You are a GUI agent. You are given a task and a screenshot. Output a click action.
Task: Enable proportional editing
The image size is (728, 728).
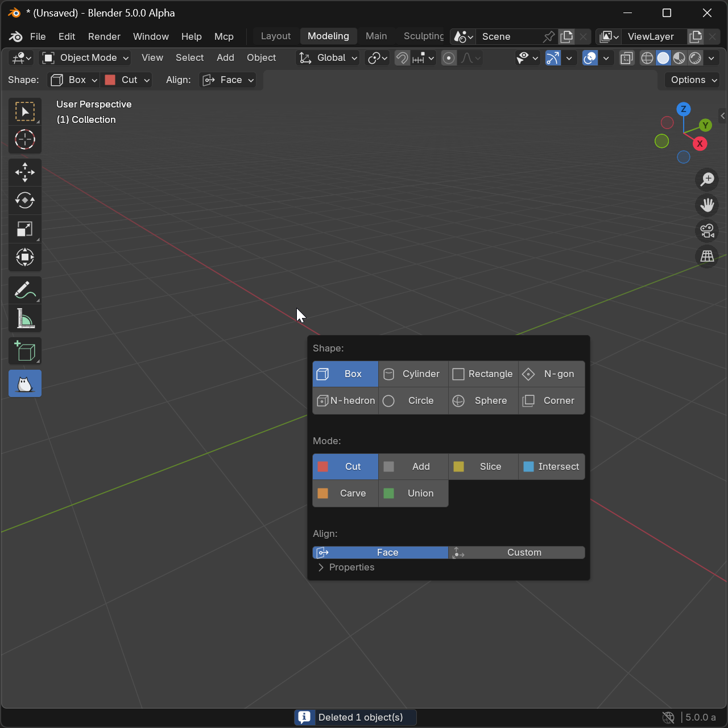(x=449, y=57)
